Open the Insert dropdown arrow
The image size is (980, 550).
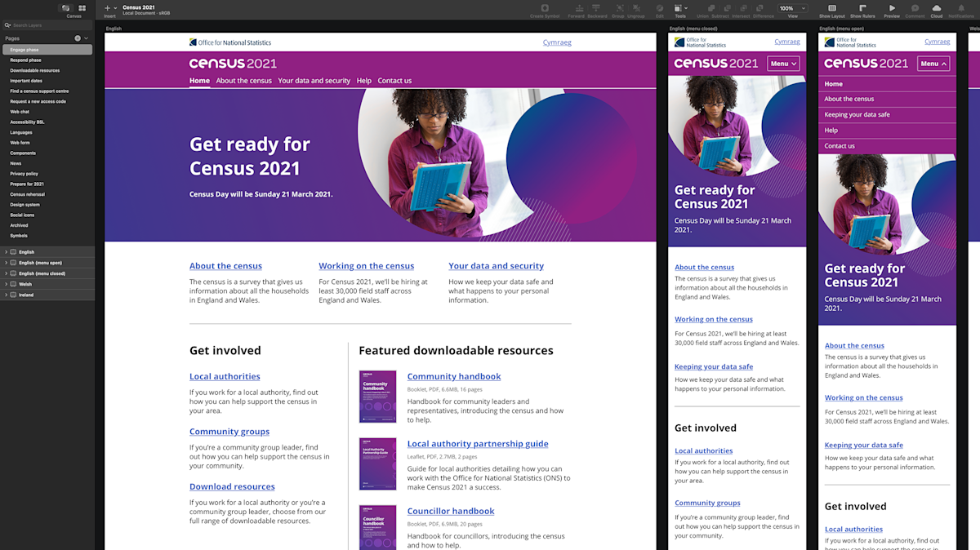tap(115, 7)
